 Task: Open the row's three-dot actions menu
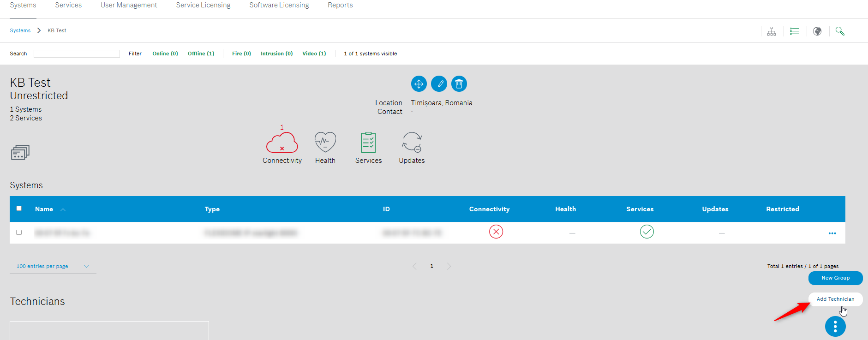832,233
